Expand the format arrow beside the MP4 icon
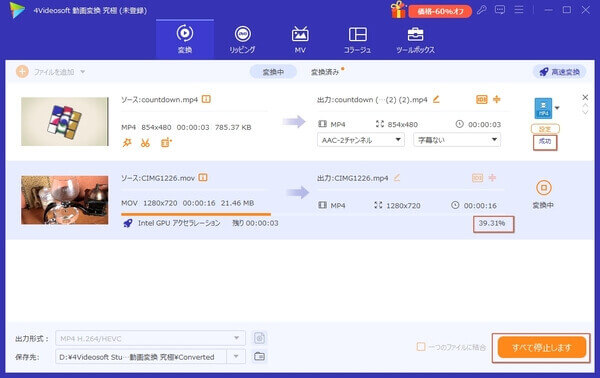The height and width of the screenshot is (378, 600). (557, 108)
